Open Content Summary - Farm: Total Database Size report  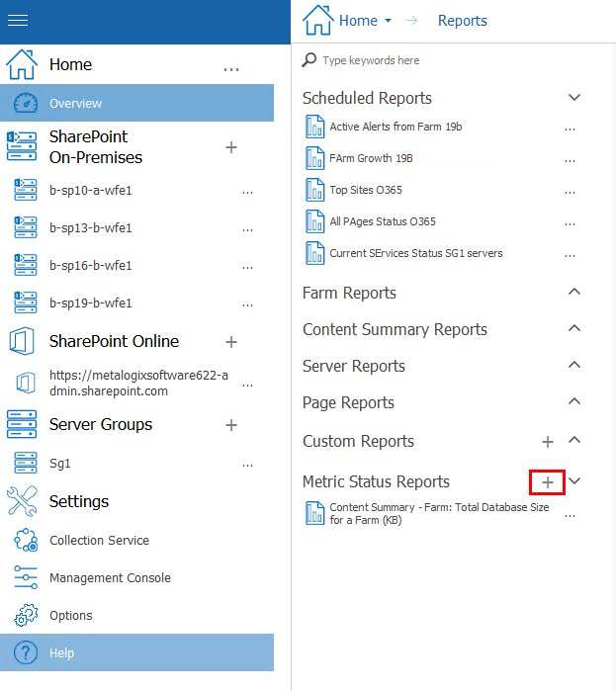(x=439, y=513)
